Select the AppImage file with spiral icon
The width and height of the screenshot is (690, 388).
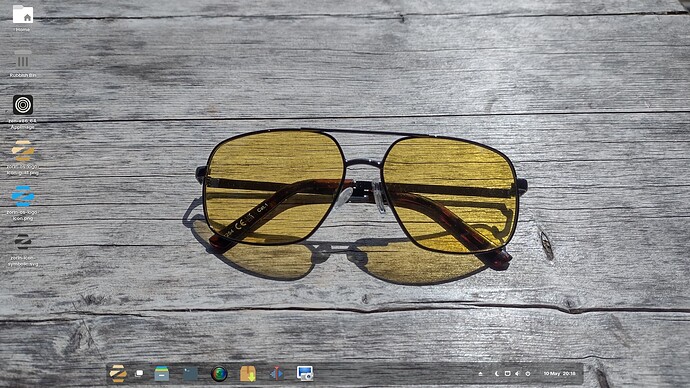point(22,112)
